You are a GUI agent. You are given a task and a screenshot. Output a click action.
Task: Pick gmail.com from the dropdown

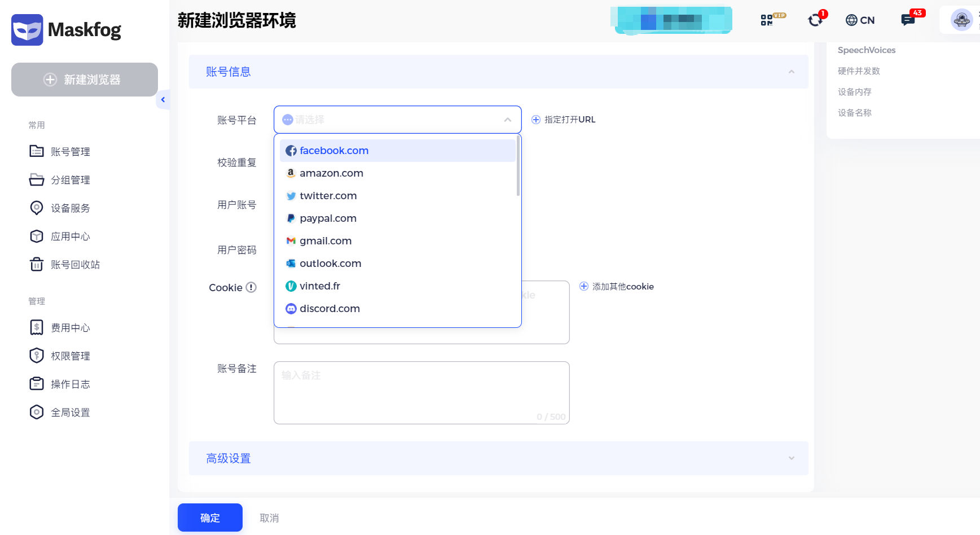pos(398,241)
